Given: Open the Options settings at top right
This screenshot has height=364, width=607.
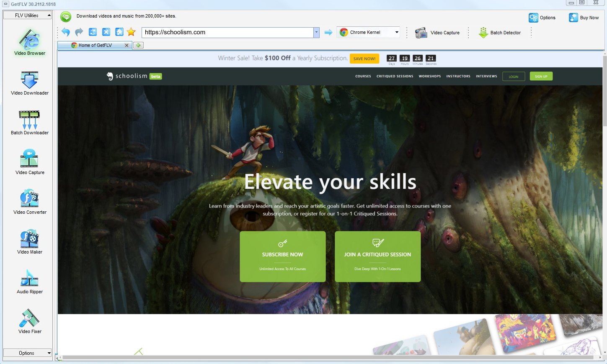Looking at the screenshot, I should tap(542, 18).
